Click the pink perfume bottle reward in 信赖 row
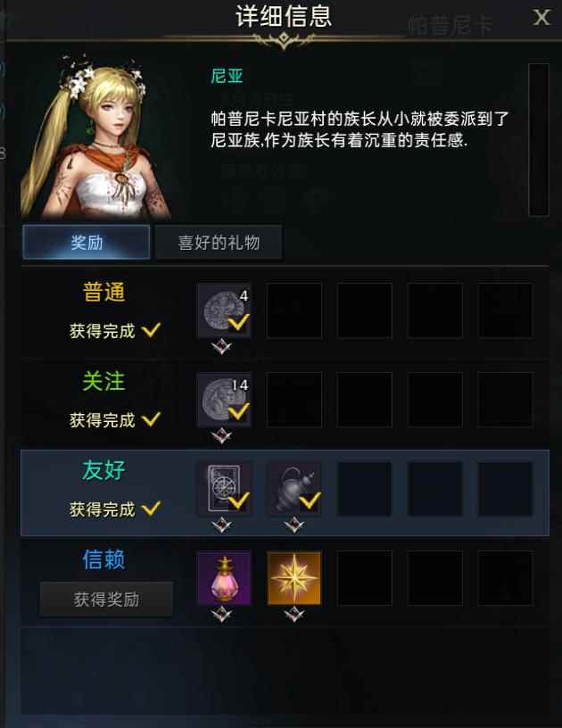This screenshot has width=562, height=728. click(224, 577)
